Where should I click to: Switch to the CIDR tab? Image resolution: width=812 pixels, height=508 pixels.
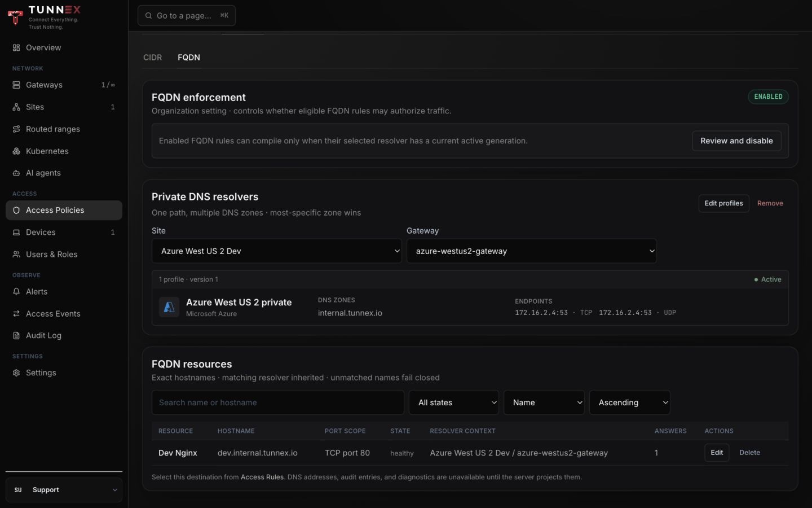pos(153,58)
